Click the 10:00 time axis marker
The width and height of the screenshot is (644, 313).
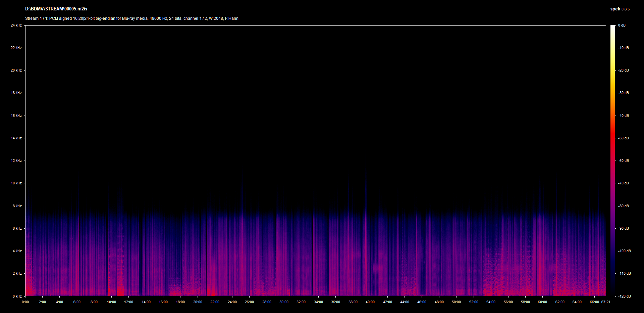tap(111, 302)
